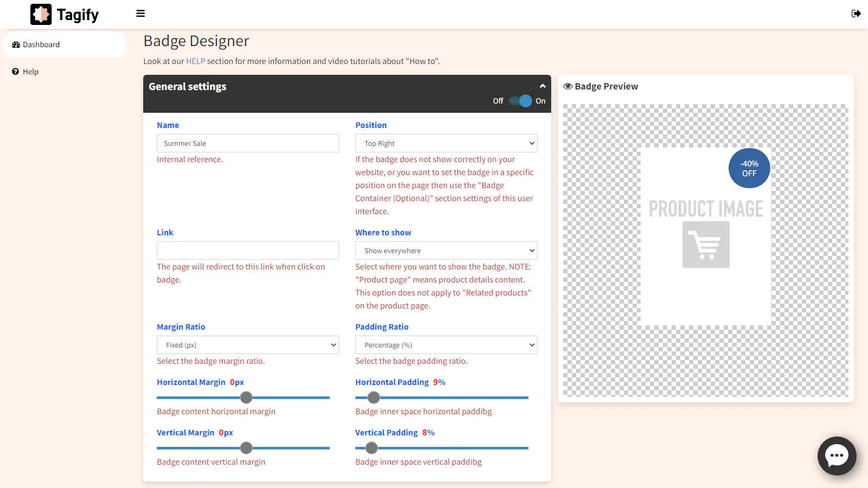Click the Tagify logo icon

(x=41, y=15)
